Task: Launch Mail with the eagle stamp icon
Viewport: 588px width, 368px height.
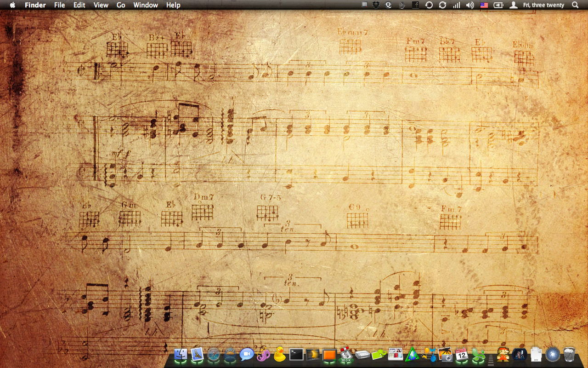Action: coord(198,355)
